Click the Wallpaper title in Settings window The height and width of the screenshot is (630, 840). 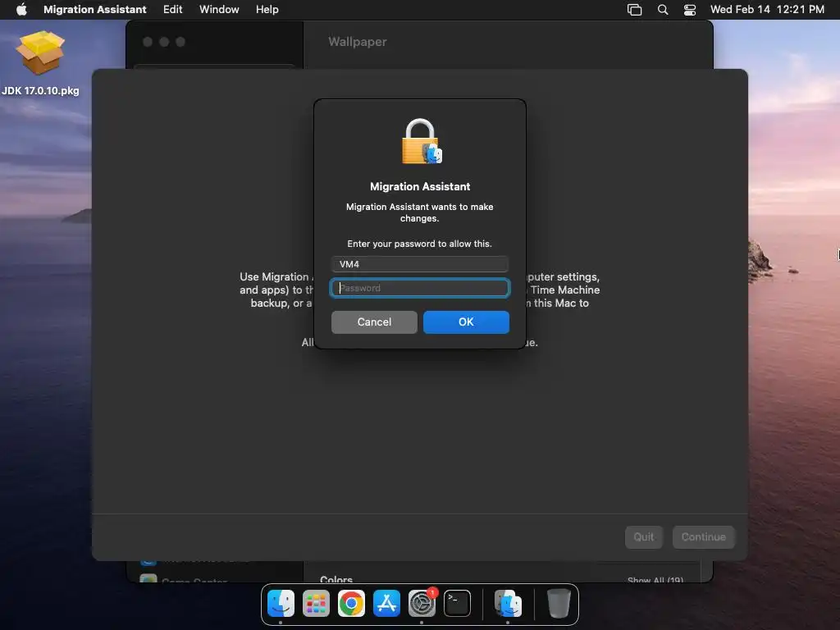pyautogui.click(x=358, y=42)
